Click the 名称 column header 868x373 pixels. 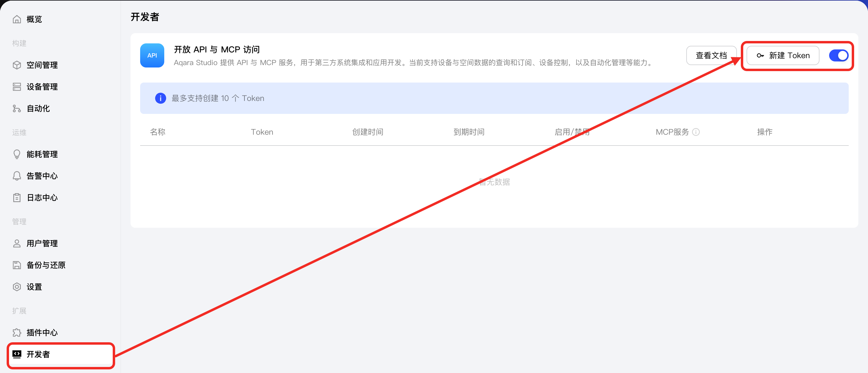(158, 132)
